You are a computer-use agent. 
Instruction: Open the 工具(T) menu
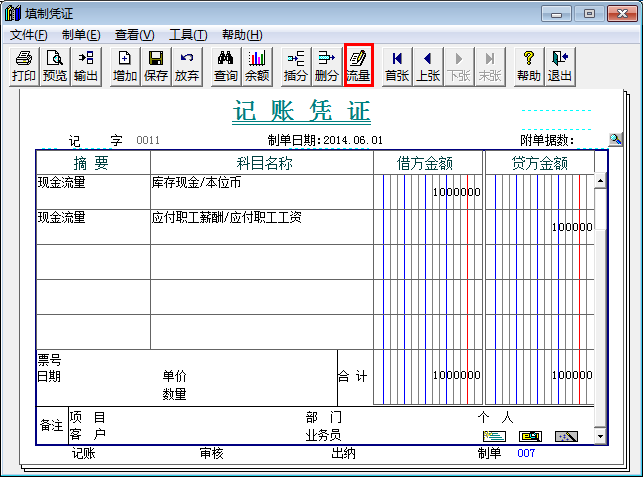point(188,35)
